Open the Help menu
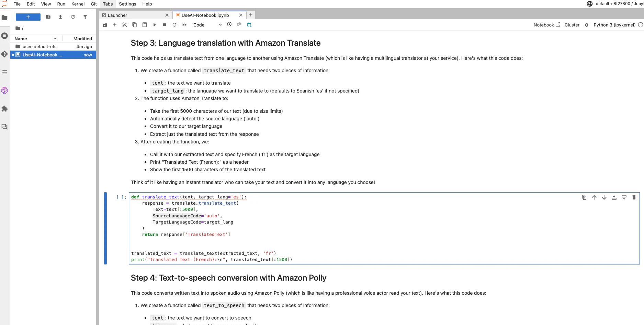Viewport: 644px width, 325px height. (x=147, y=4)
